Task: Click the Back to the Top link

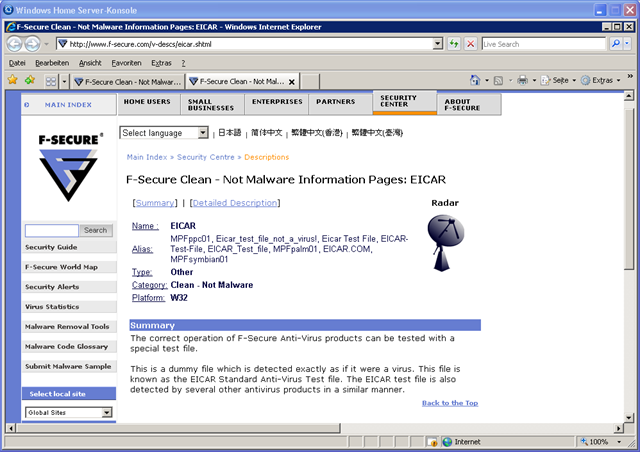Action: click(450, 403)
